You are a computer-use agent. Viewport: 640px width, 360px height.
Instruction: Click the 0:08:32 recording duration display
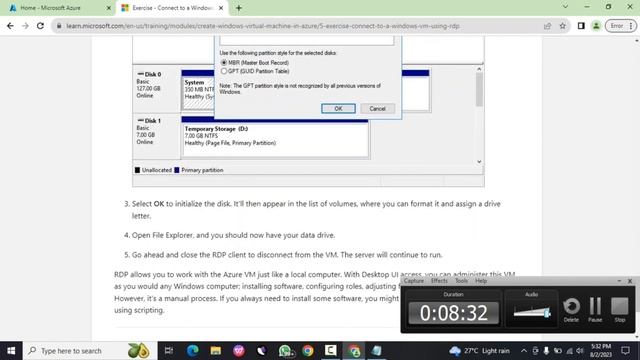tap(453, 313)
